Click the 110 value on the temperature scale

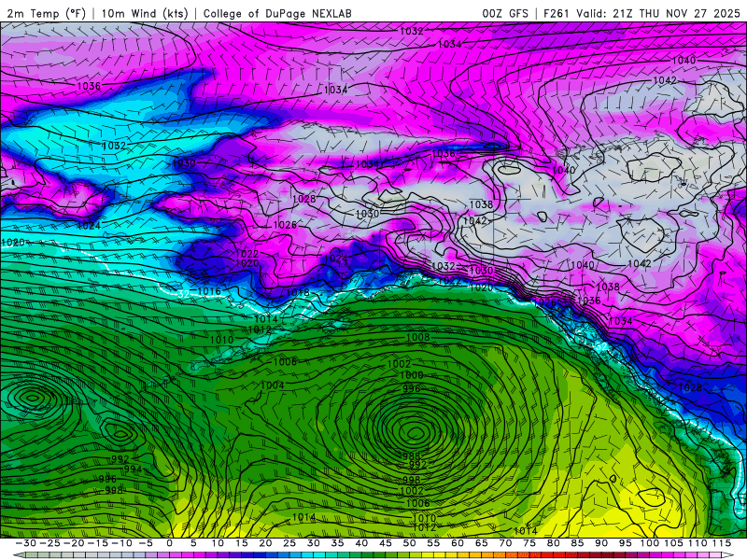pyautogui.click(x=698, y=543)
